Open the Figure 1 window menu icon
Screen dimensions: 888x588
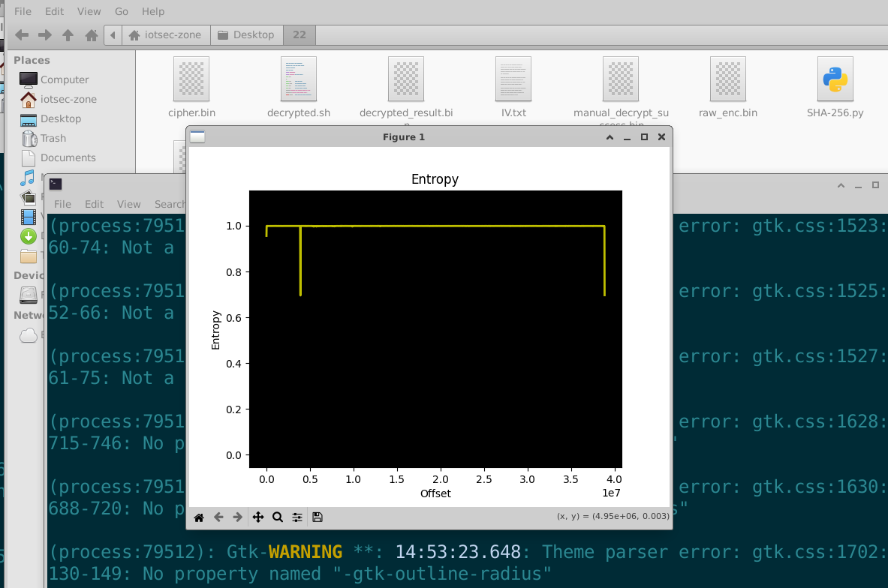tap(197, 137)
